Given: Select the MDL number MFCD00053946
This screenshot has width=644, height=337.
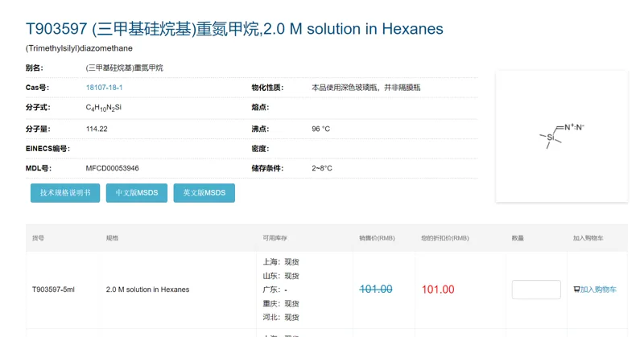Looking at the screenshot, I should pos(112,168).
